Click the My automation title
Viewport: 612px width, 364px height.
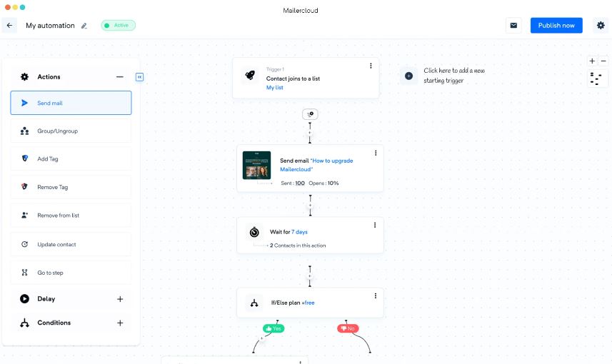50,26
